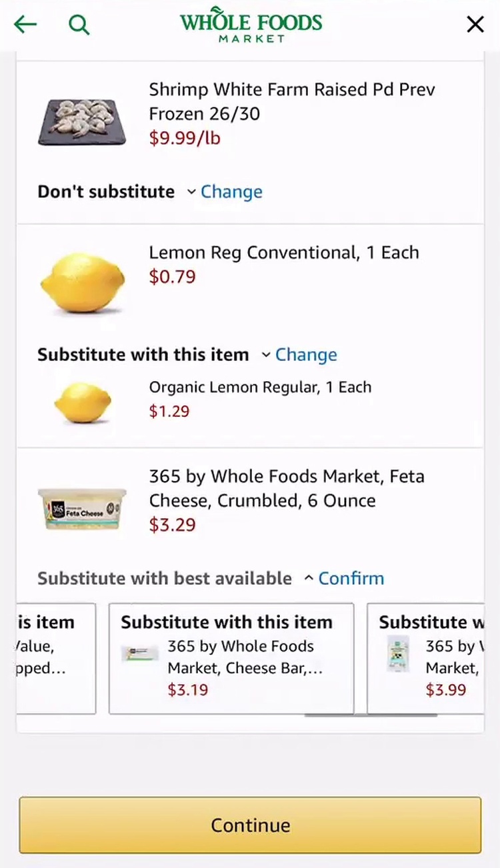Image resolution: width=500 pixels, height=868 pixels.
Task: Open Organic Lemon Regular substitute title
Action: click(260, 388)
